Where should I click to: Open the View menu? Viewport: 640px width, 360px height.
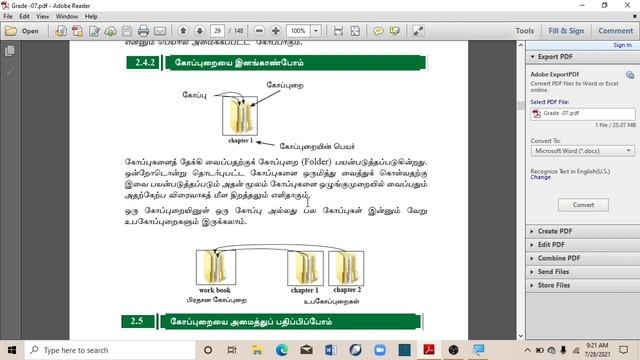[42, 16]
